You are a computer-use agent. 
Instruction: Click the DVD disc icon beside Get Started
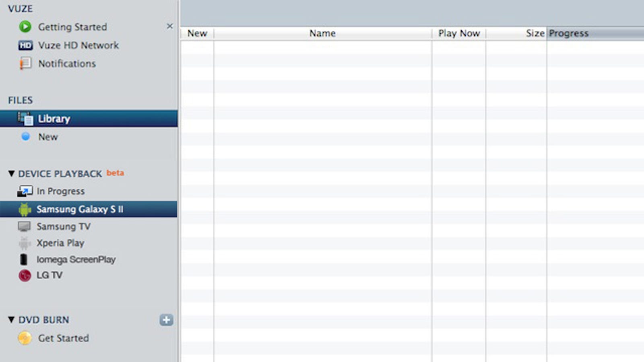click(25, 338)
